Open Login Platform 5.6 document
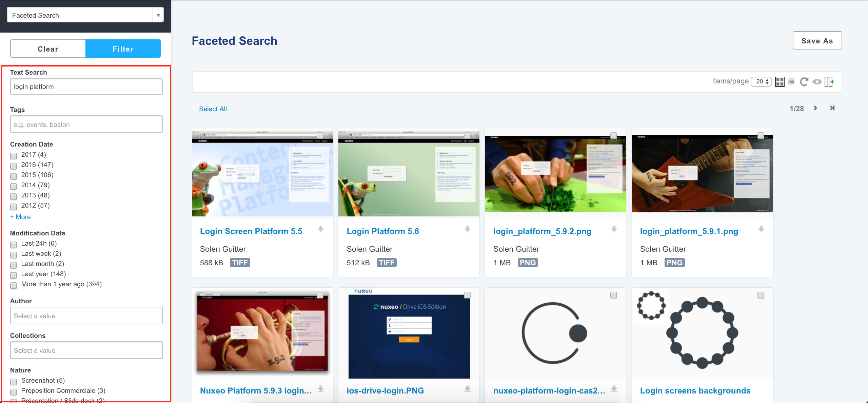868x403 pixels. pyautogui.click(x=383, y=231)
